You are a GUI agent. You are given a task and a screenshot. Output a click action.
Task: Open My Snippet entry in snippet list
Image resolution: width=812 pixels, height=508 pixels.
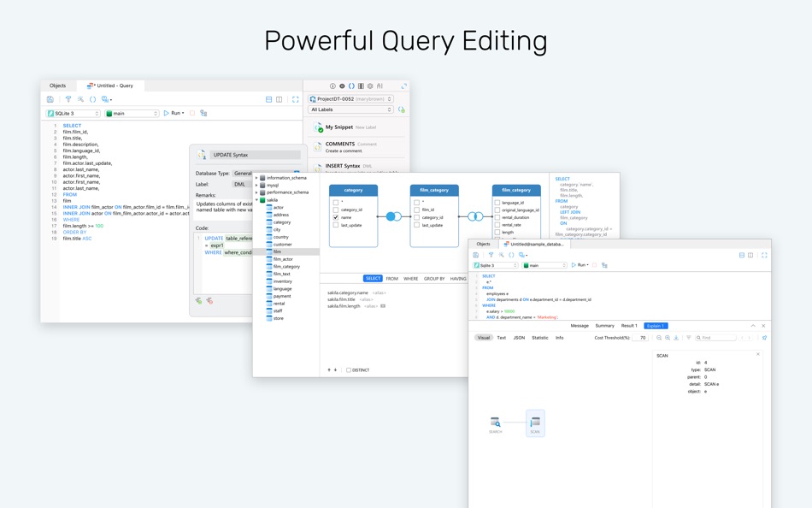pos(356,127)
